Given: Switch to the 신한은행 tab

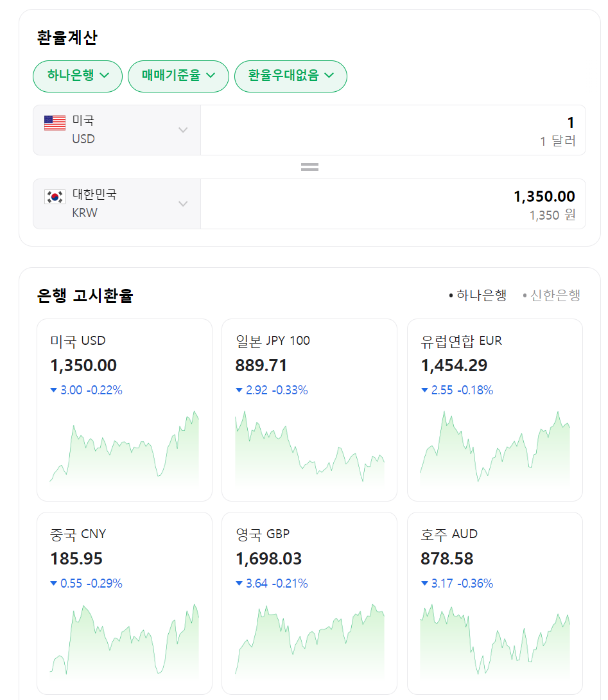Looking at the screenshot, I should pyautogui.click(x=552, y=295).
